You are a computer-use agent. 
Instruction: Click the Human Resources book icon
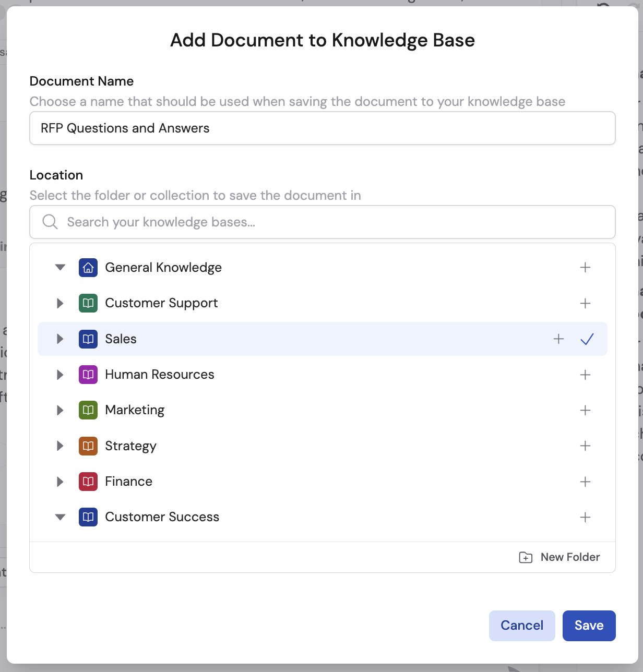point(88,374)
